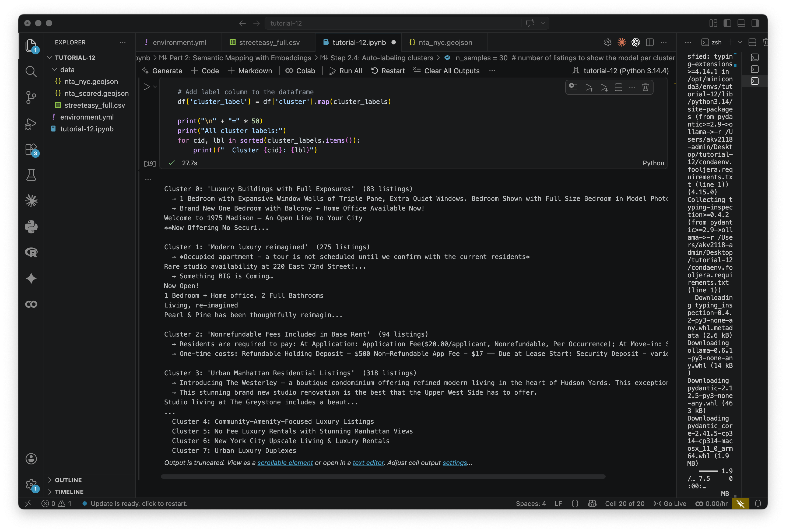Open the Testing flask icon
This screenshot has height=532, width=786.
pyautogui.click(x=31, y=175)
